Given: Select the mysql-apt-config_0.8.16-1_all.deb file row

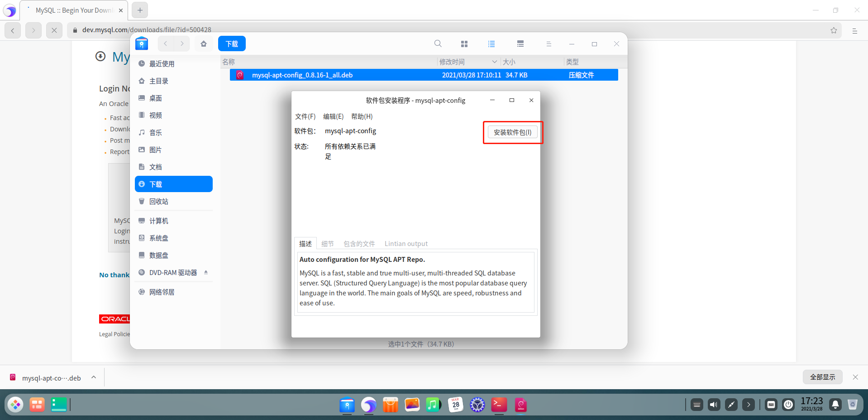Looking at the screenshot, I should point(424,75).
